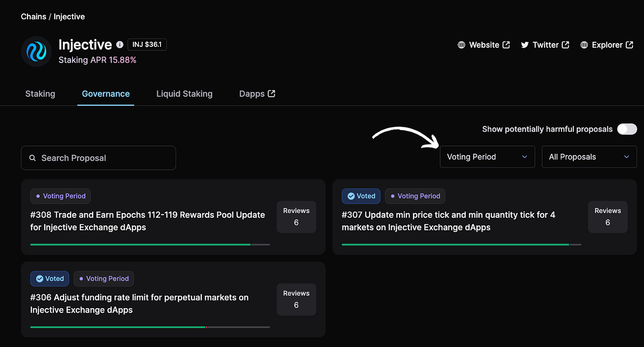The width and height of the screenshot is (644, 347).
Task: Open the Website link
Action: click(x=484, y=45)
